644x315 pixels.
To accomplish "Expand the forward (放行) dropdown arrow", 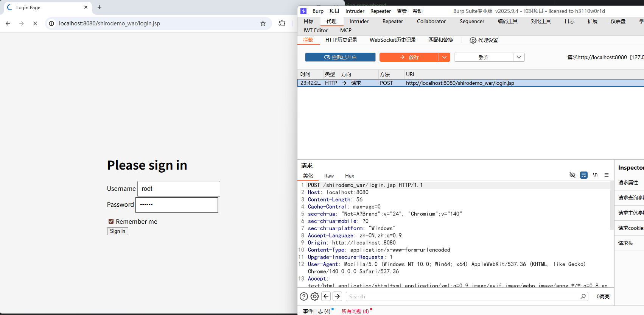I will click(x=444, y=57).
